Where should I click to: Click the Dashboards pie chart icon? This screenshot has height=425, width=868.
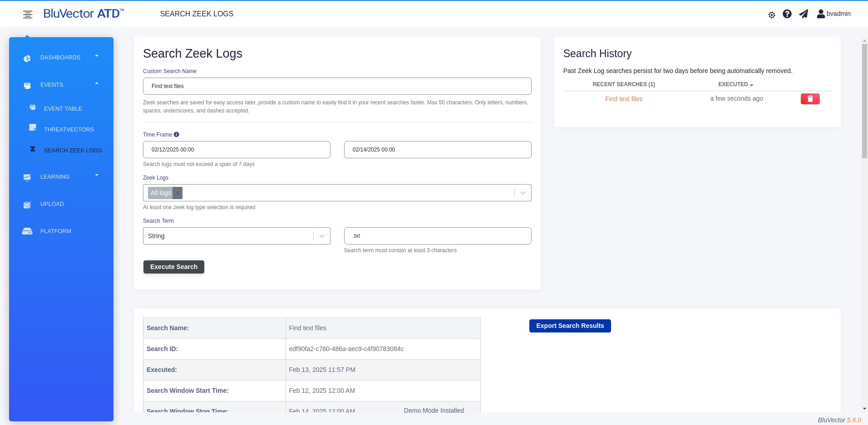[27, 58]
